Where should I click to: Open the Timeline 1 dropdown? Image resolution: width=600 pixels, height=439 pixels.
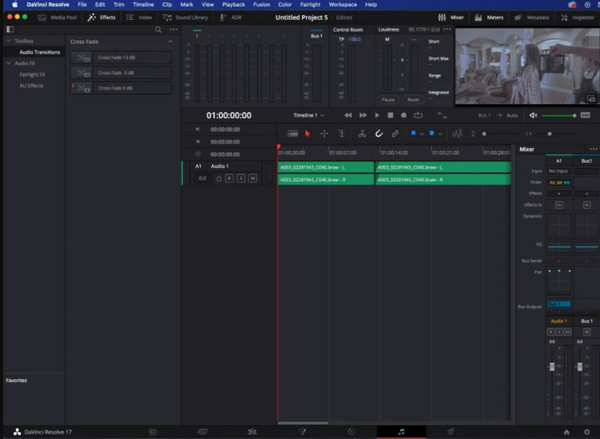click(308, 115)
